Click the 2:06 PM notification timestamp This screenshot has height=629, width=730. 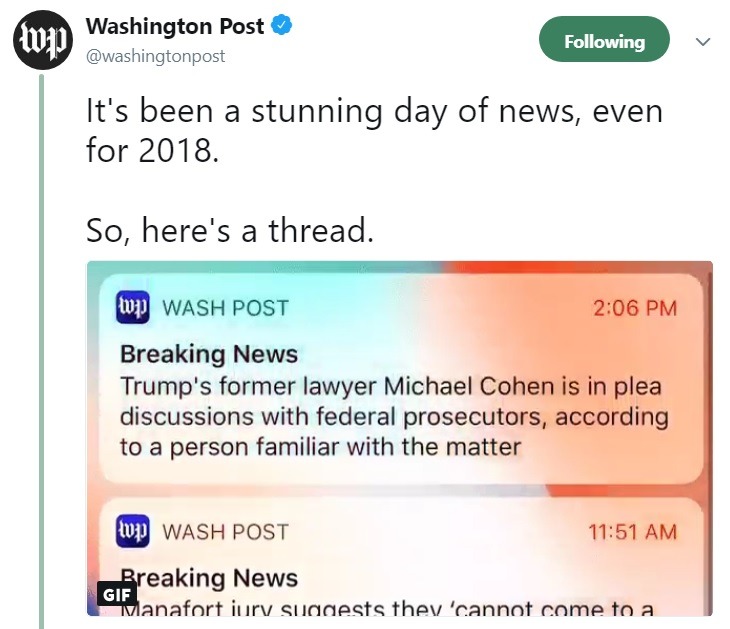635,308
